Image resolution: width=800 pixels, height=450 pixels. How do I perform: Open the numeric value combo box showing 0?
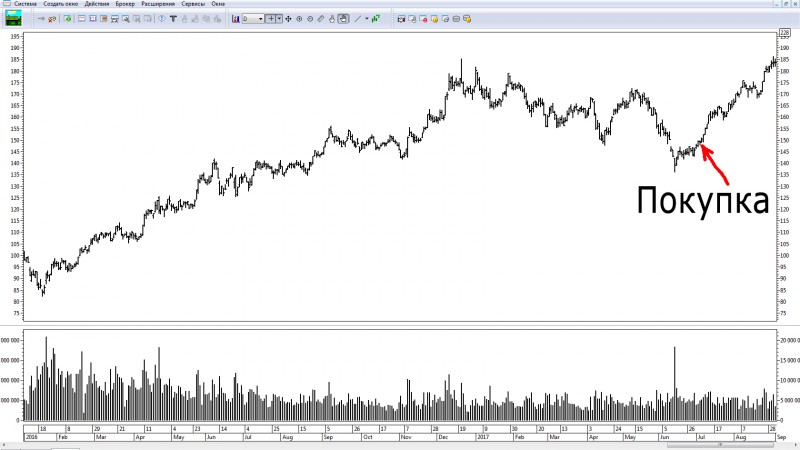pos(253,19)
